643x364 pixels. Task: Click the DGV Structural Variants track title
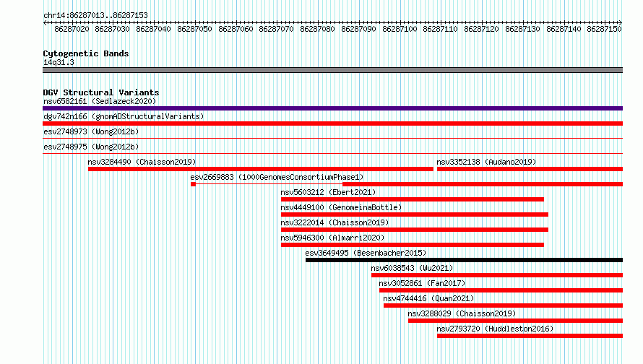[x=101, y=92]
